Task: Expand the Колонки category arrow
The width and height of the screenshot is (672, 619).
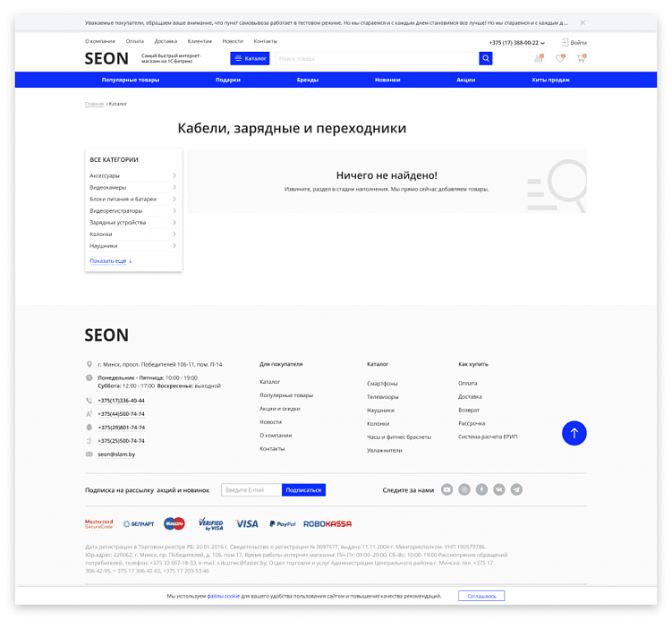Action: click(174, 233)
